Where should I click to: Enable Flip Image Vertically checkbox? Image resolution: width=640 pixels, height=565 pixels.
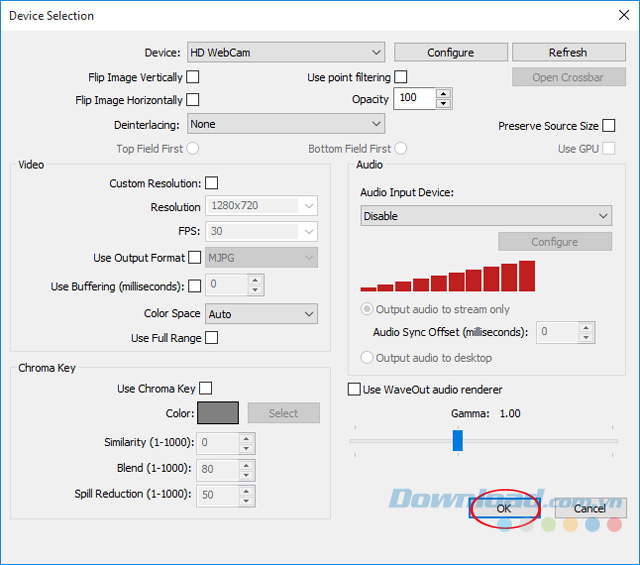click(193, 77)
